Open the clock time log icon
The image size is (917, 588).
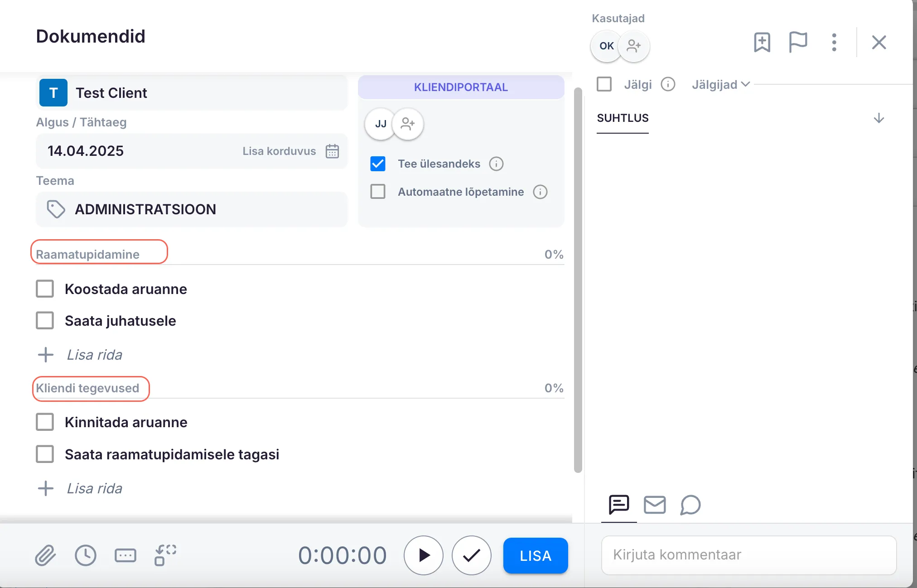tap(86, 555)
